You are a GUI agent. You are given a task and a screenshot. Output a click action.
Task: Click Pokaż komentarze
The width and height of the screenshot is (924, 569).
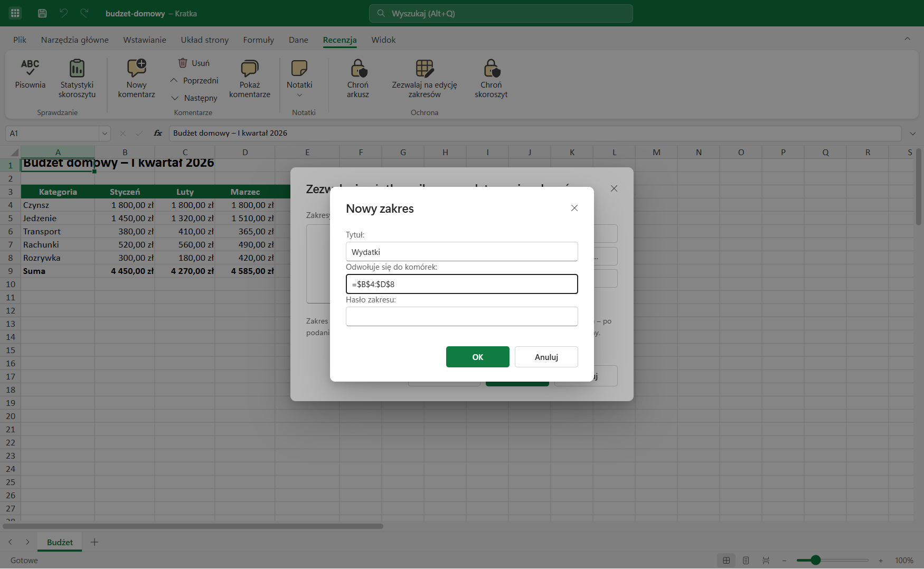250,79
